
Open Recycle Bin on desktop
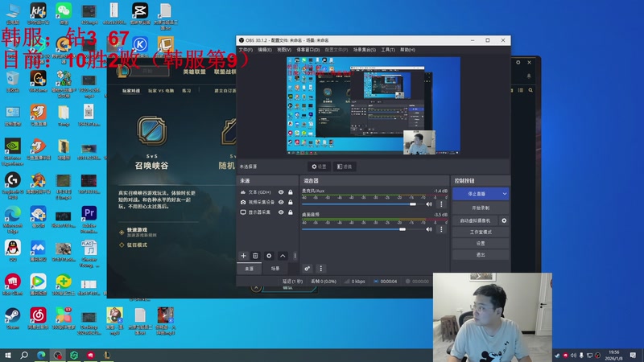12,81
